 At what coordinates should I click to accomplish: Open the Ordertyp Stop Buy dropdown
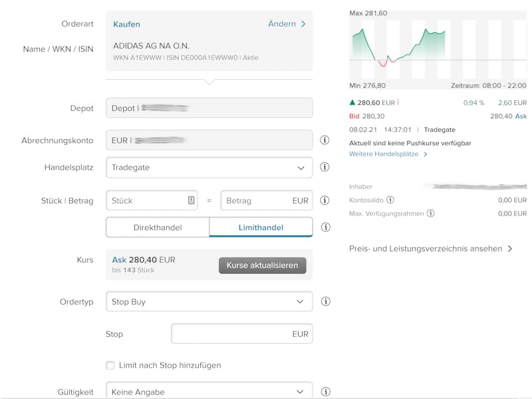[209, 301]
